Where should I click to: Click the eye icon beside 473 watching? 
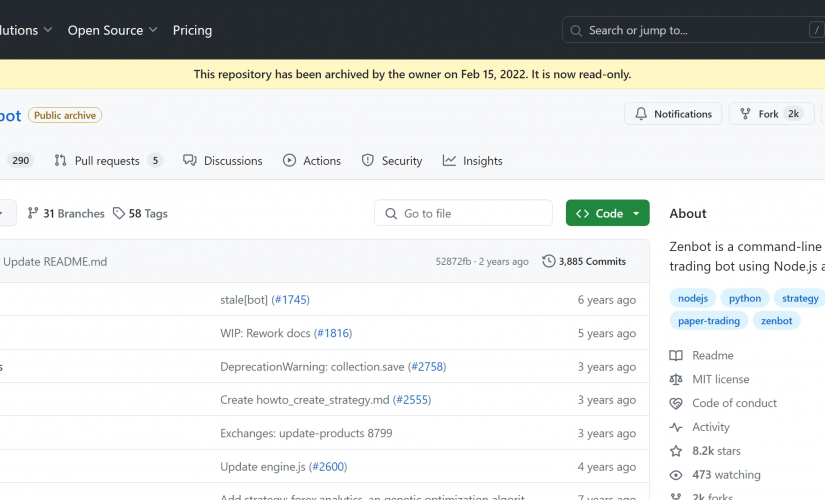[x=676, y=475]
